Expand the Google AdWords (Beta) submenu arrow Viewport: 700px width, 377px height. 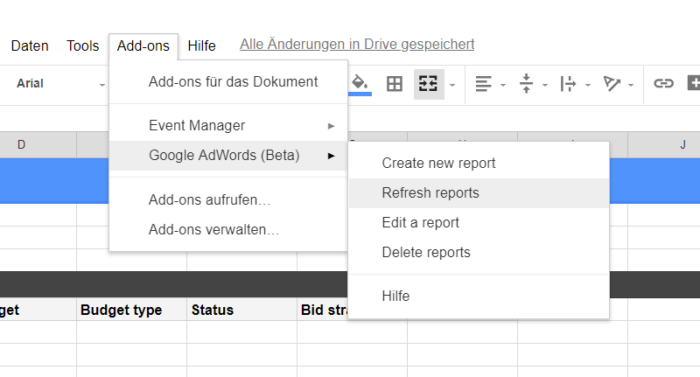click(x=331, y=155)
